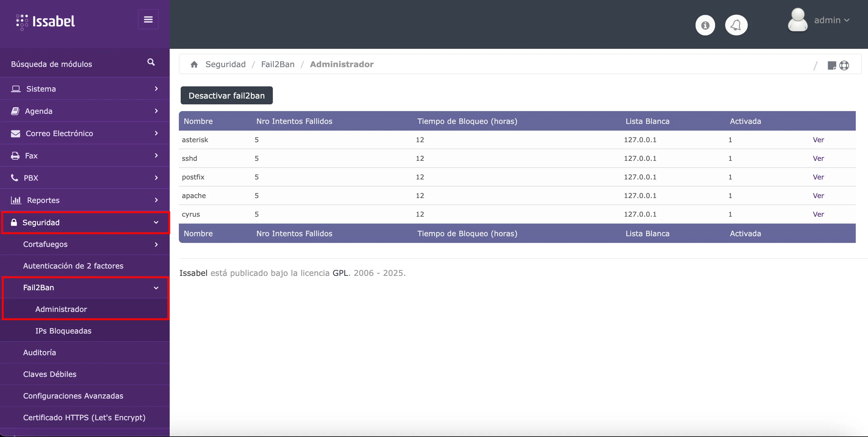Viewport: 868px width, 437px height.
Task: Click the admin user avatar
Action: click(x=797, y=20)
